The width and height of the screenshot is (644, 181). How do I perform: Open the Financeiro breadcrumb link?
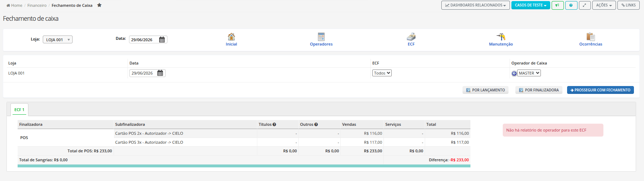tap(37, 5)
